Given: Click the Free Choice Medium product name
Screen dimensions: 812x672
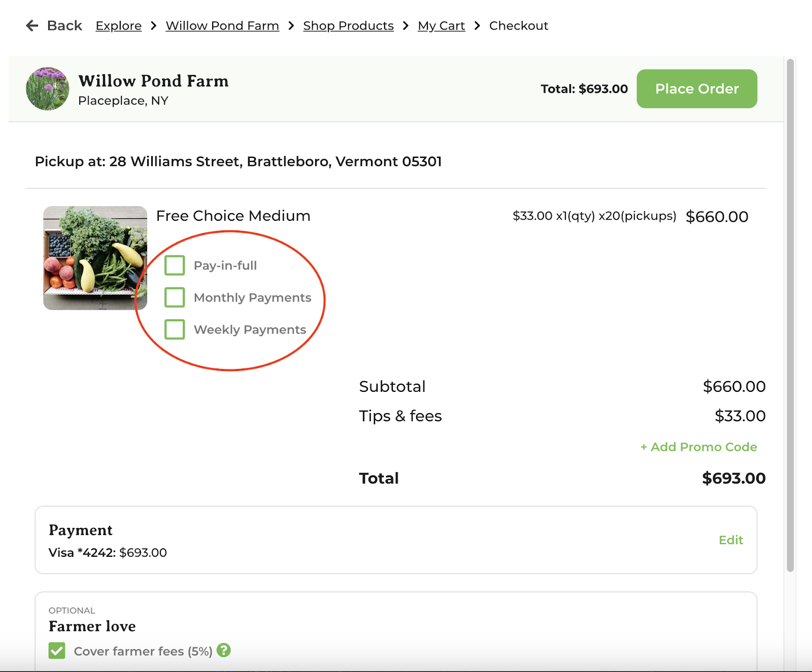Looking at the screenshot, I should pos(233,216).
